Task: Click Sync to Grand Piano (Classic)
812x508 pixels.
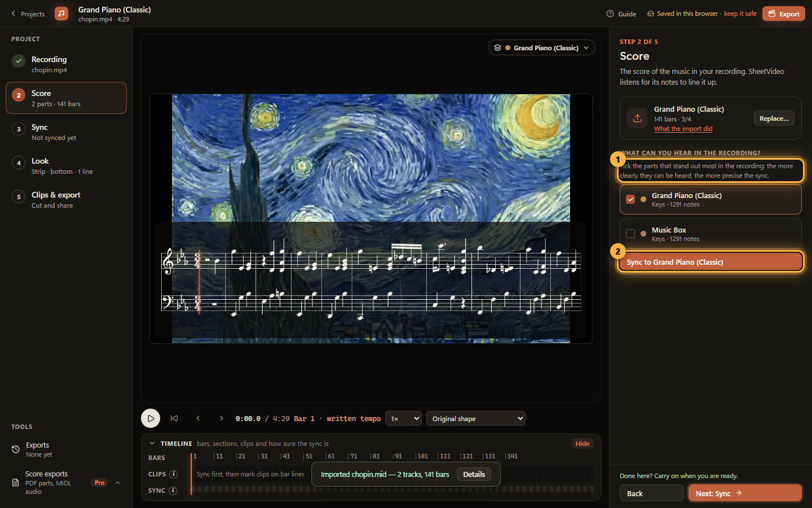Action: click(710, 262)
